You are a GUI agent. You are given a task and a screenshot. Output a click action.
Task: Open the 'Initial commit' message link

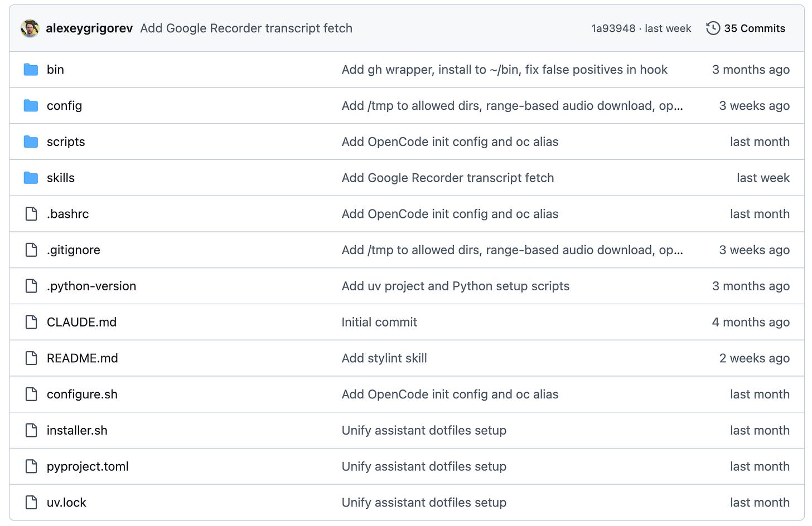tap(379, 322)
